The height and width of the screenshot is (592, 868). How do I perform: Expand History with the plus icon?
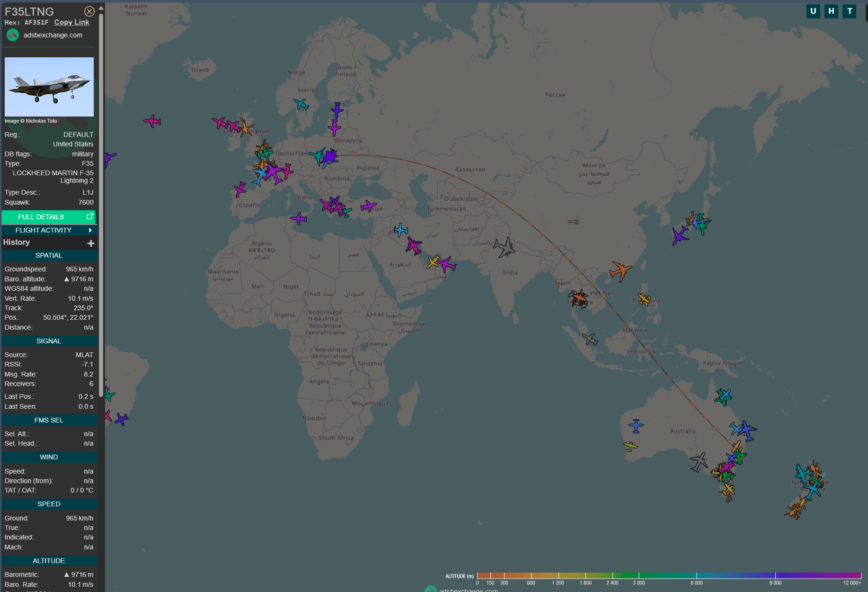coord(91,243)
